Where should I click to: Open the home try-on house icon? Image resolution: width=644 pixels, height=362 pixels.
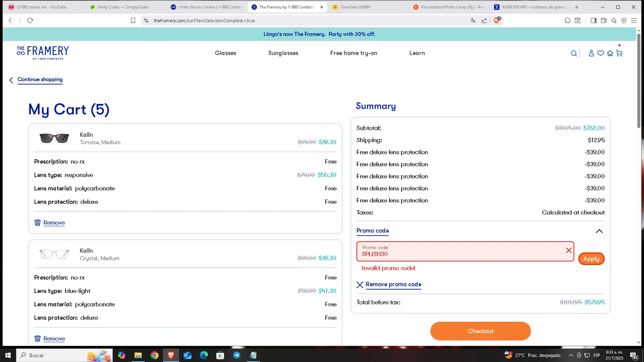click(x=610, y=53)
